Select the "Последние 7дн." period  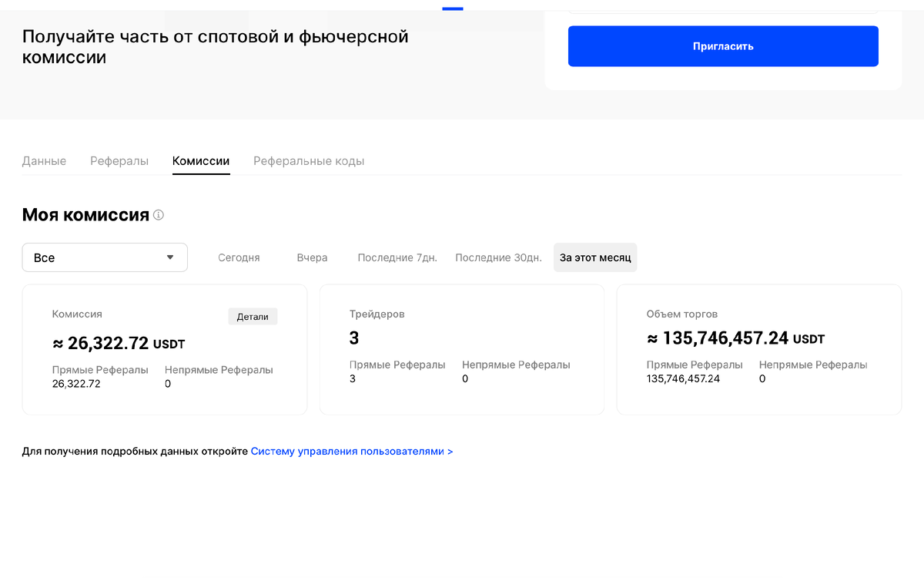click(x=397, y=257)
